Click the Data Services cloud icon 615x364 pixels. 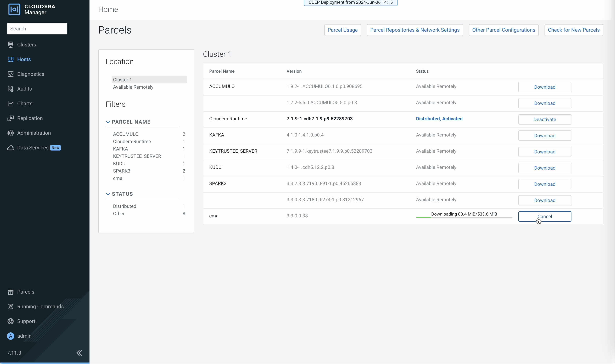[10, 148]
